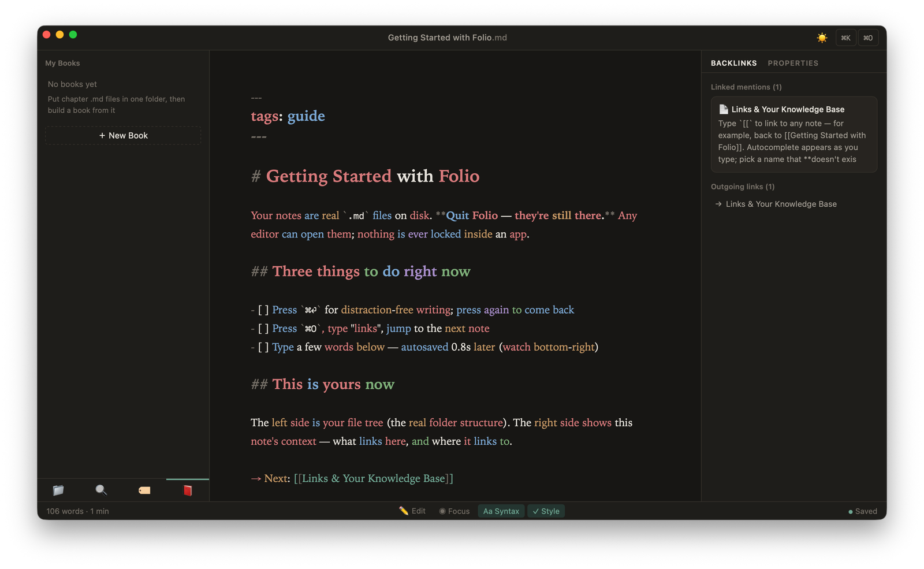The height and width of the screenshot is (569, 924).
Task: Check the 'Type a few words below' task box
Action: (x=263, y=347)
